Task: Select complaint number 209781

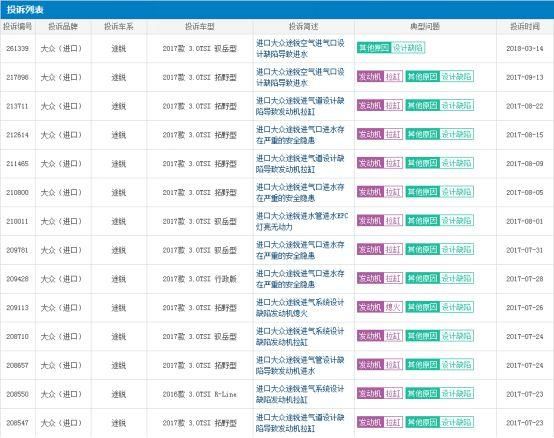Action: [17, 250]
